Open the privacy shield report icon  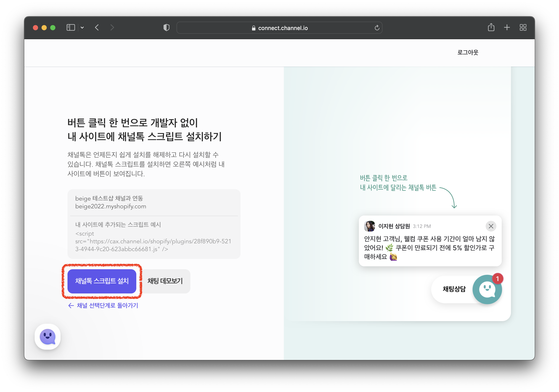[x=166, y=27]
